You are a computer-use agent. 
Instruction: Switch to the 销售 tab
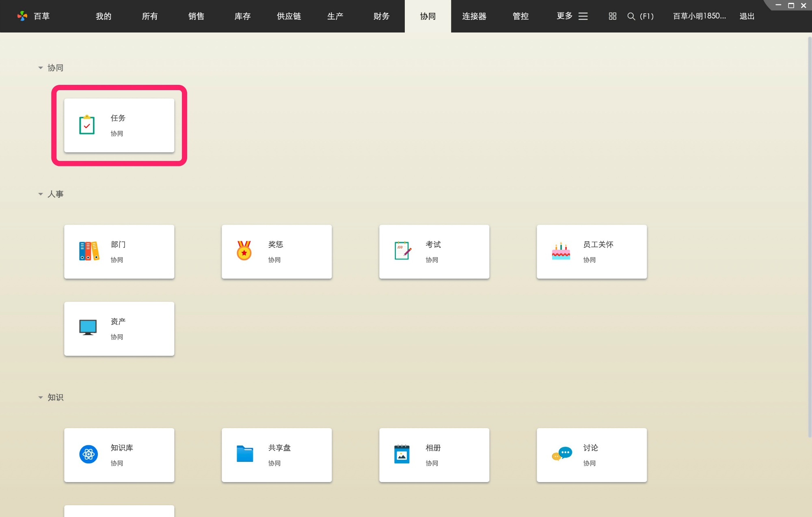point(196,16)
